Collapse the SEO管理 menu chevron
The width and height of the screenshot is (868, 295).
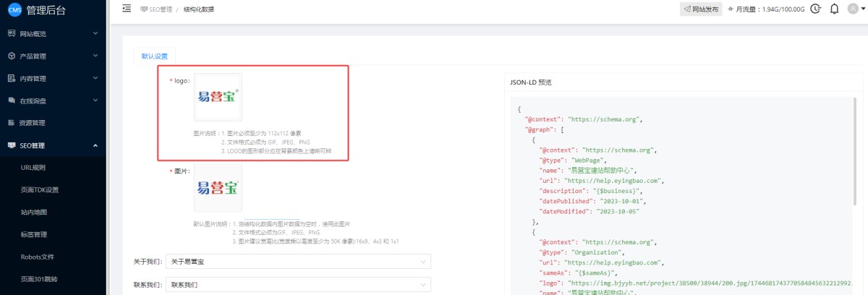coord(95,145)
